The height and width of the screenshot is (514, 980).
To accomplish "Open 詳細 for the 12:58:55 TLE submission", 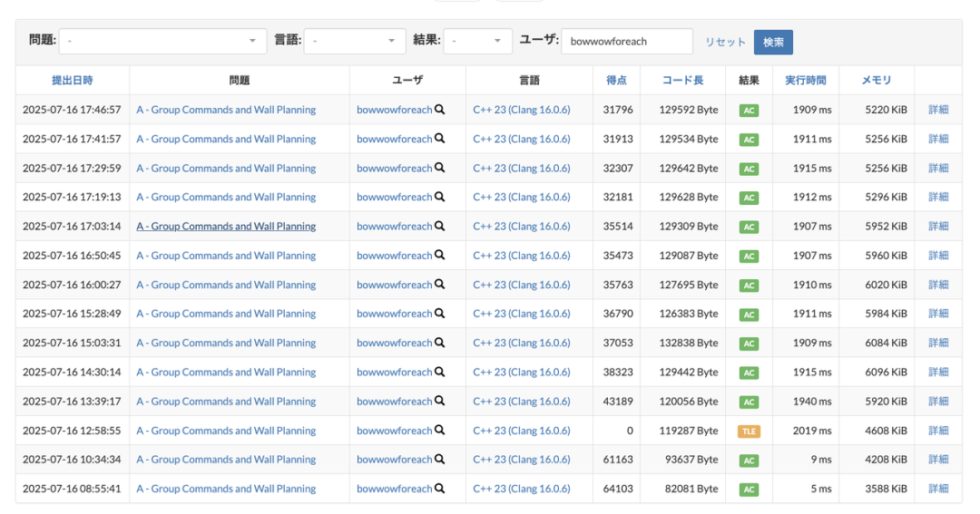I will (x=938, y=431).
